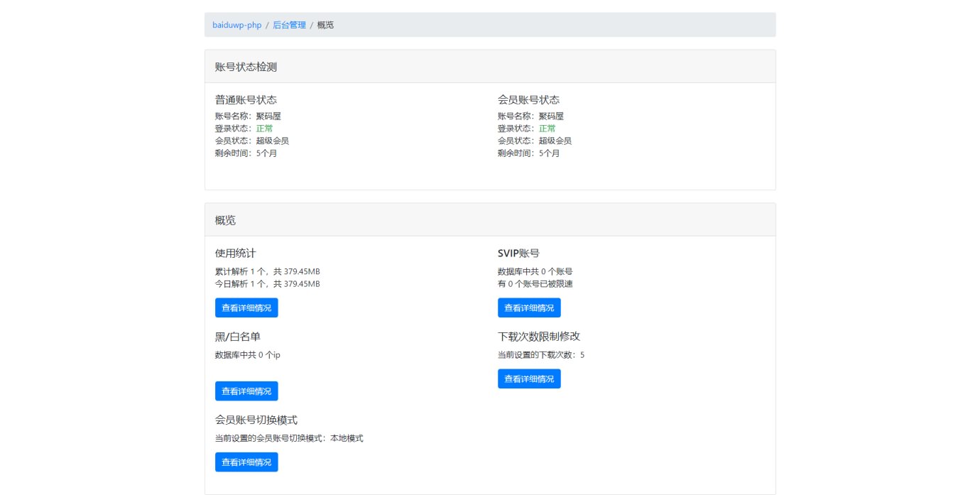Screen dimensions: 980x495
Task: Click the baiduwp-php breadcrumb link
Action: coord(236,25)
